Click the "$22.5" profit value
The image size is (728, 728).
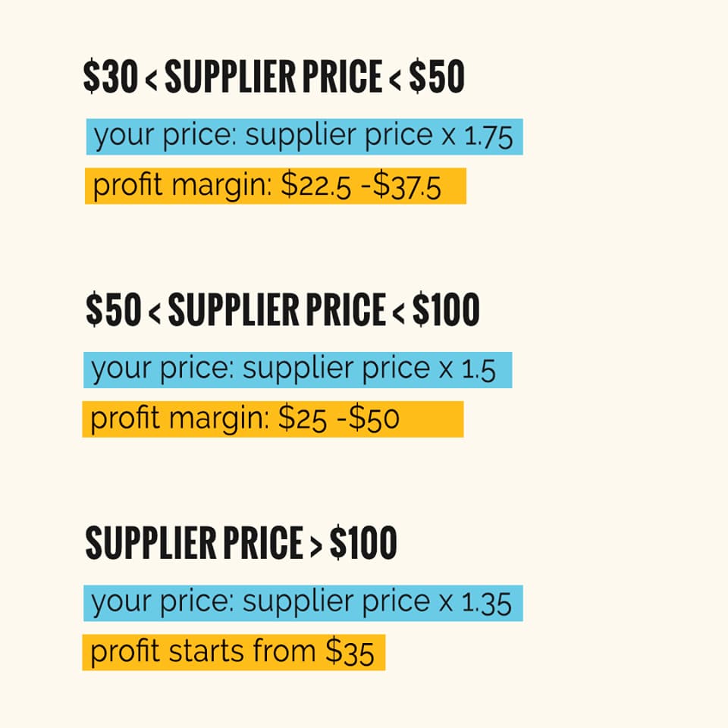point(315,187)
